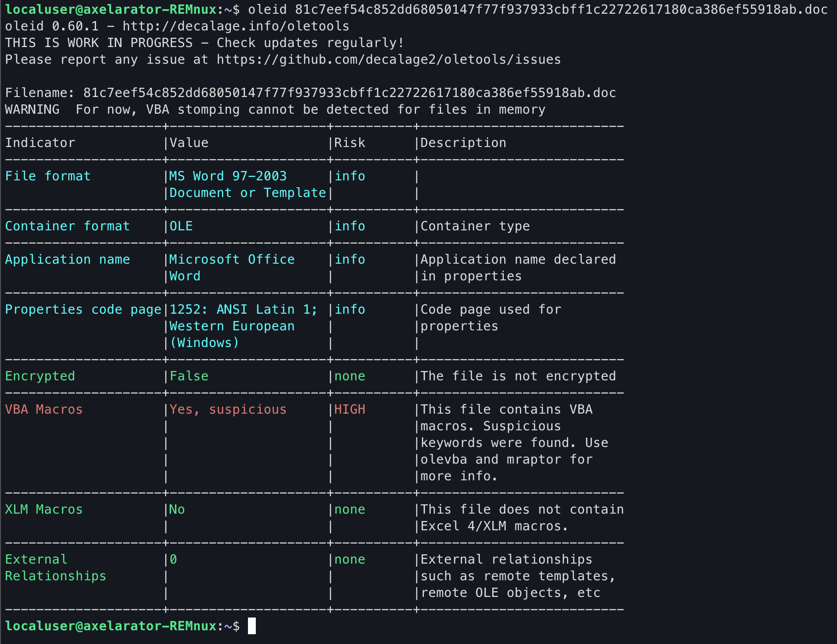837x644 pixels.
Task: Click the "False" value for Encrypted
Action: pyautogui.click(x=189, y=376)
